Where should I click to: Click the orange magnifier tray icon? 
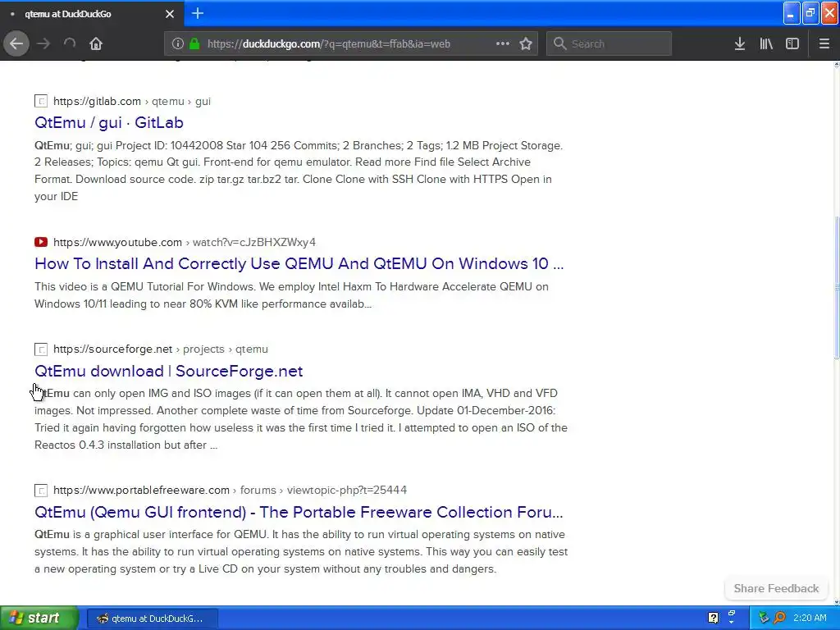point(779,618)
